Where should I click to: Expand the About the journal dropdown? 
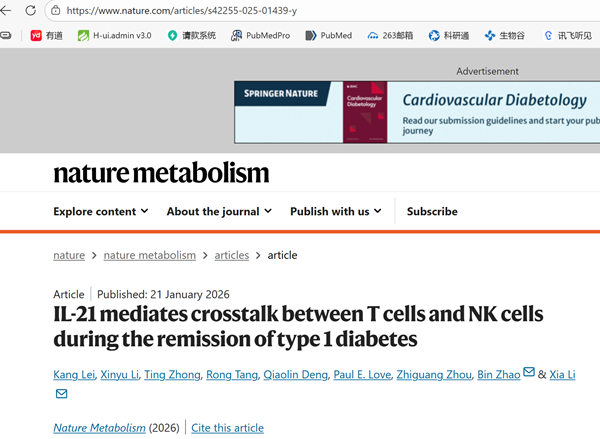[x=219, y=211]
